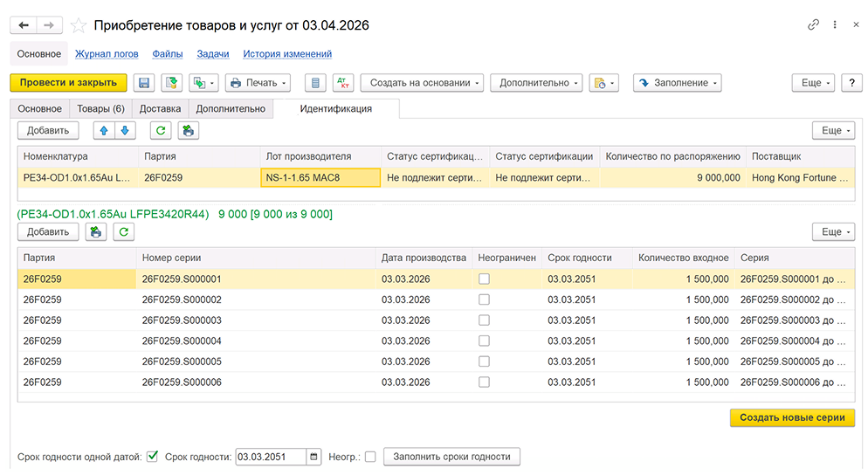The height and width of the screenshot is (475, 868).
Task: Open Еще menu of series table
Action: 833,232
